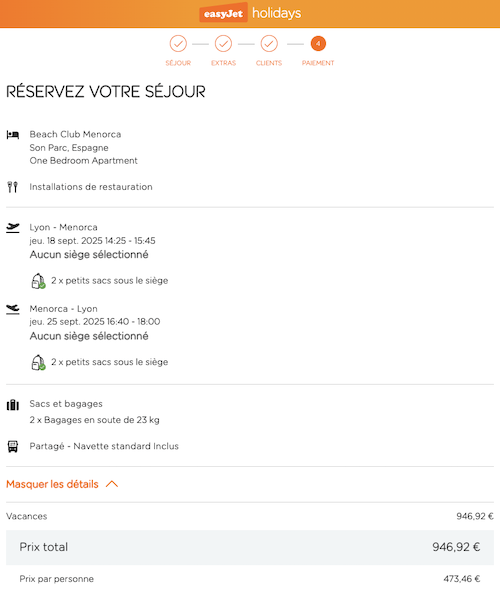500x613 pixels.
Task: Go back to the Extras step
Action: [x=223, y=44]
